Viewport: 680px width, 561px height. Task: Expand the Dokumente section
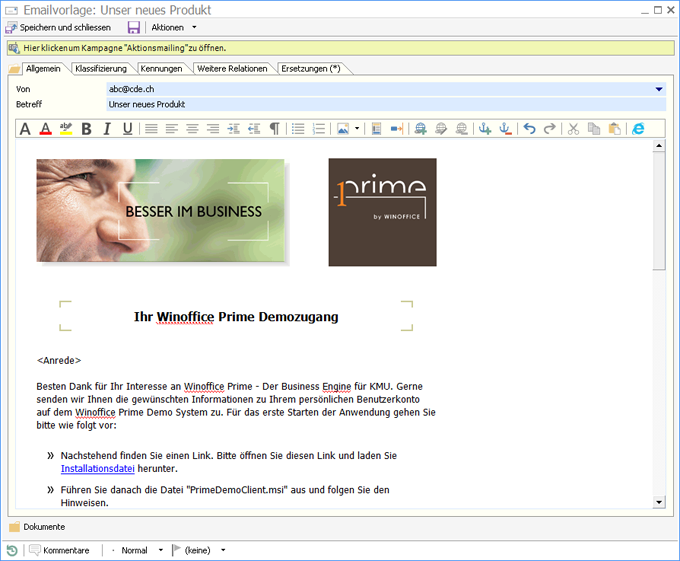coord(37,527)
